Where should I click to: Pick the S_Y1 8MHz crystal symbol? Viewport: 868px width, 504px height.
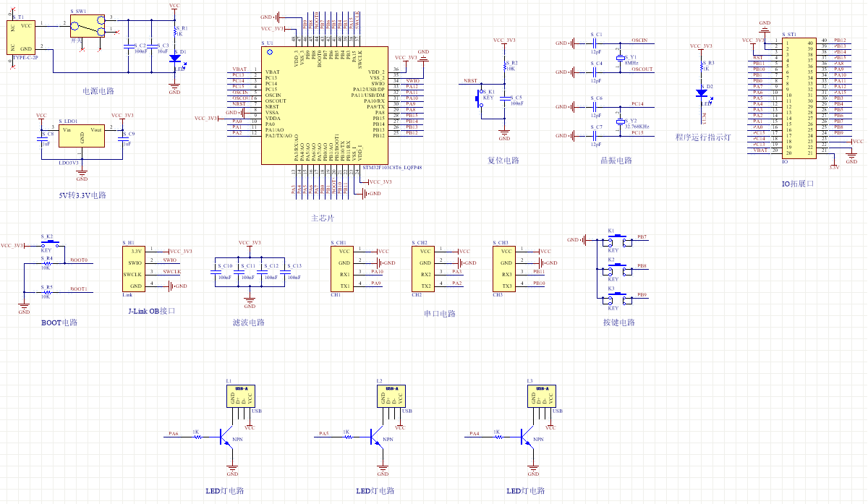pos(620,57)
